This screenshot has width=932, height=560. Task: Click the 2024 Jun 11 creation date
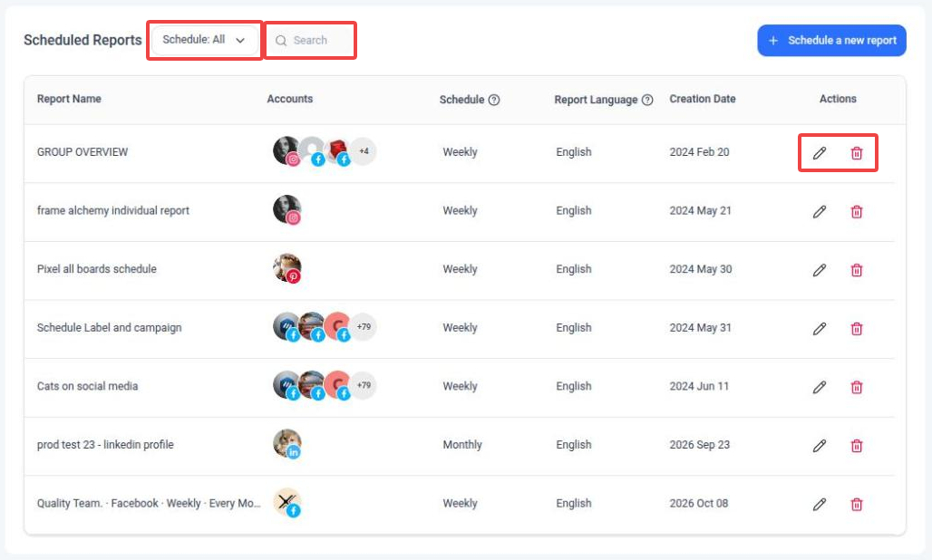(x=699, y=386)
